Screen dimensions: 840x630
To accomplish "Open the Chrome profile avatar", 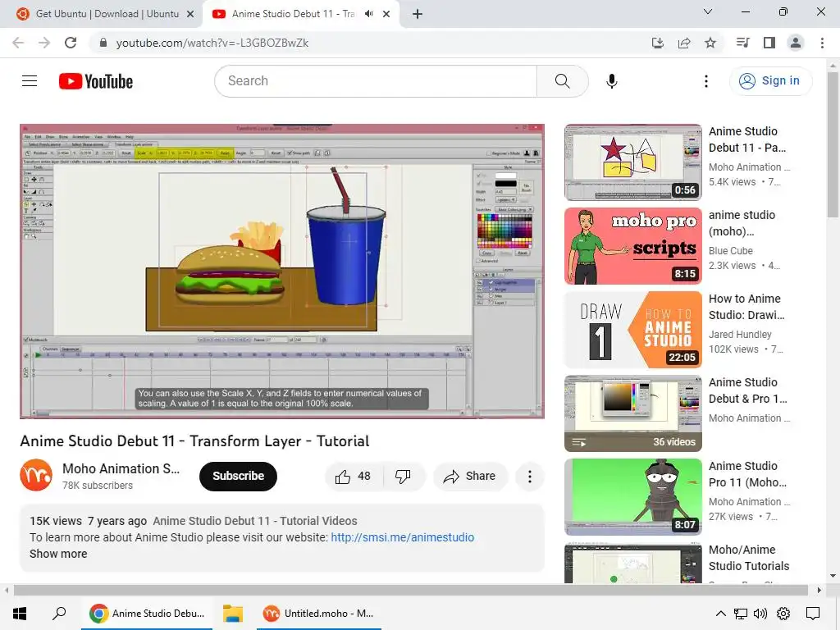I will [x=796, y=43].
